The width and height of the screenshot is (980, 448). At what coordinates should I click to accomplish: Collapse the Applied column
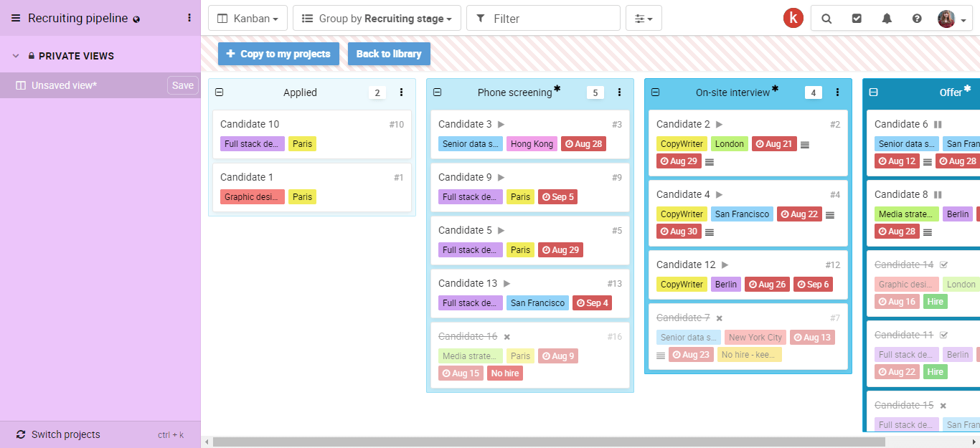[x=220, y=92]
